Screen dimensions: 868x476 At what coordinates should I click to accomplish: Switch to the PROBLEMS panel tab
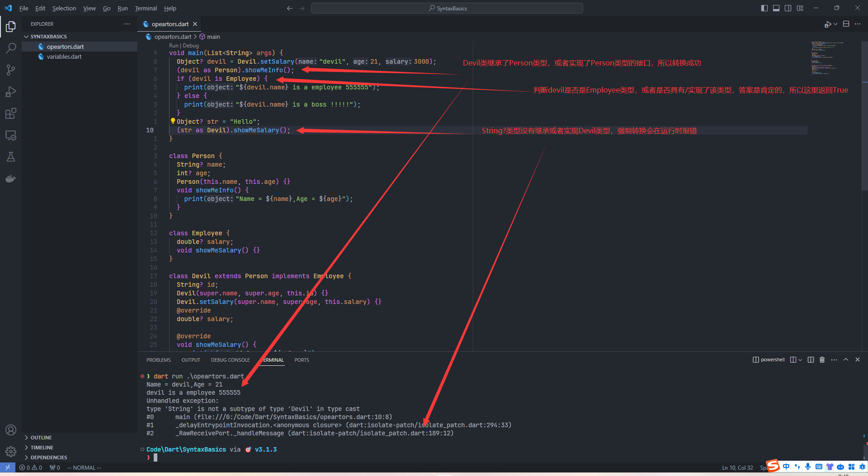click(x=159, y=360)
